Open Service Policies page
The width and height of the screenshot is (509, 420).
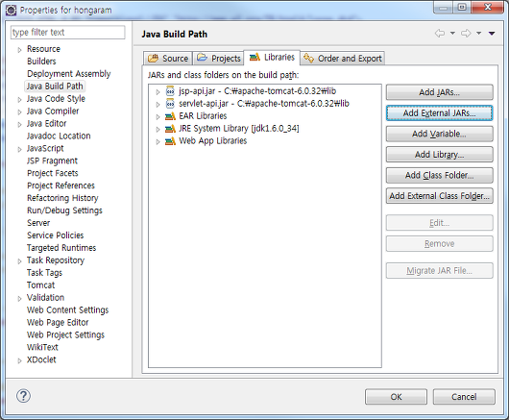pyautogui.click(x=56, y=235)
